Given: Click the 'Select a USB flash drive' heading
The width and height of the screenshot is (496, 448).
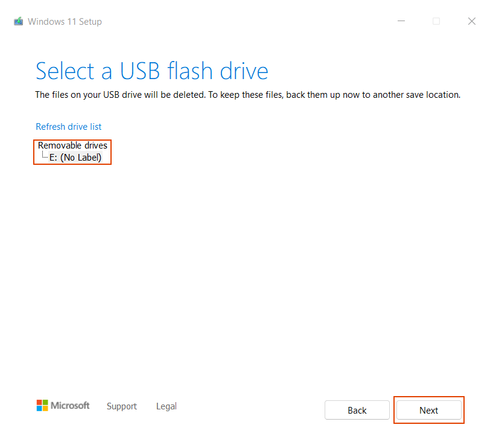Looking at the screenshot, I should tap(152, 71).
